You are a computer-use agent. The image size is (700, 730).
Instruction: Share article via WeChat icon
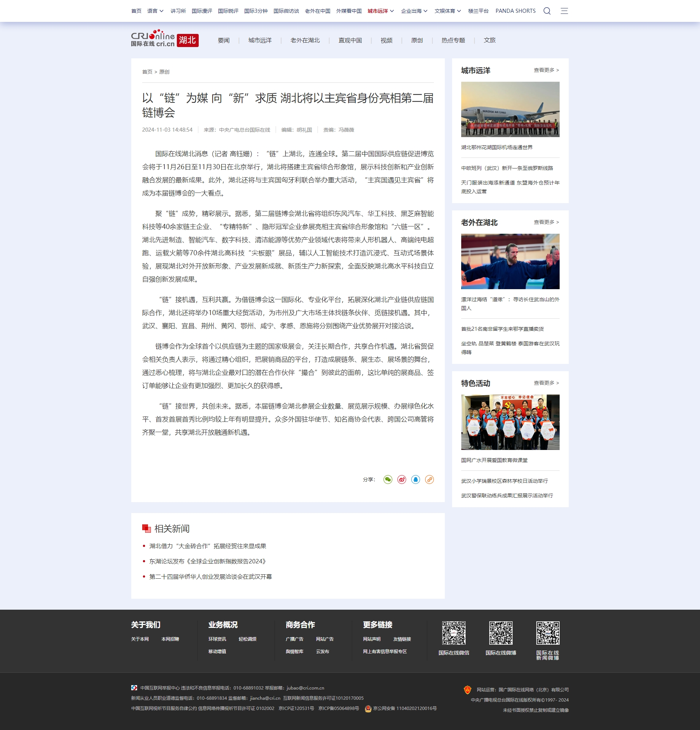click(x=388, y=479)
